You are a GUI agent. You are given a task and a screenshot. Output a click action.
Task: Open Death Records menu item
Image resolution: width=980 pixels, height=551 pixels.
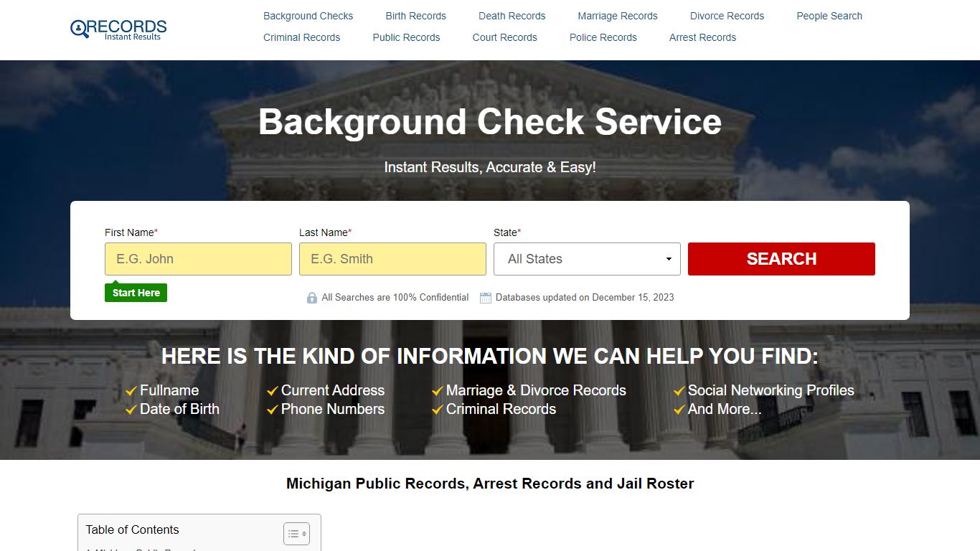tap(512, 16)
